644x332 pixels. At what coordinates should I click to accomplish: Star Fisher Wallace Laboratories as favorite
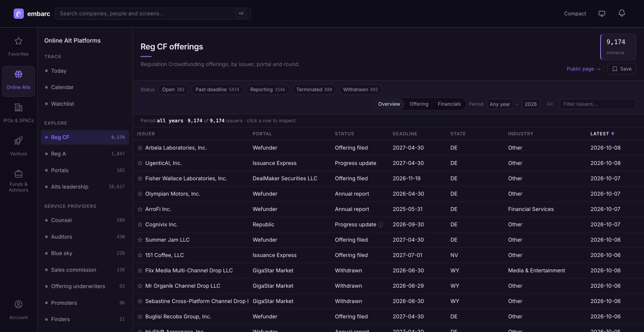pos(140,179)
